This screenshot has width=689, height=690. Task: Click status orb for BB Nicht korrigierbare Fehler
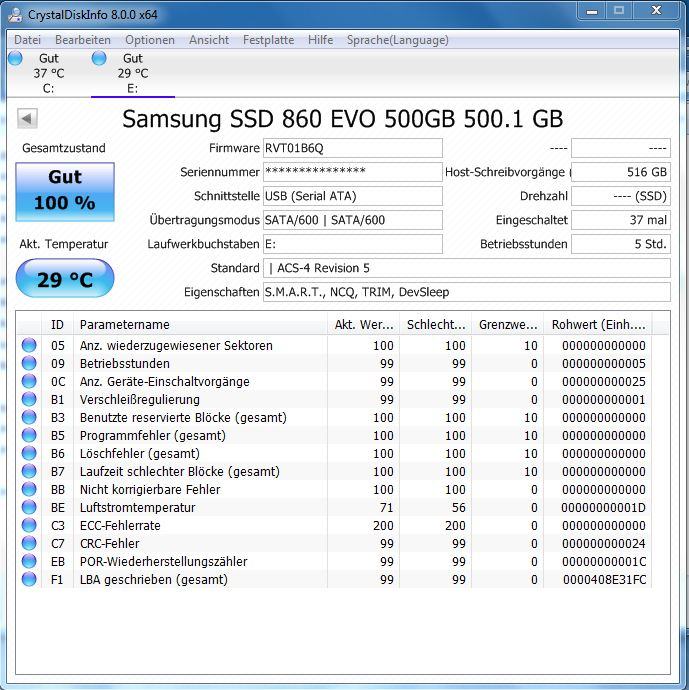(29, 489)
